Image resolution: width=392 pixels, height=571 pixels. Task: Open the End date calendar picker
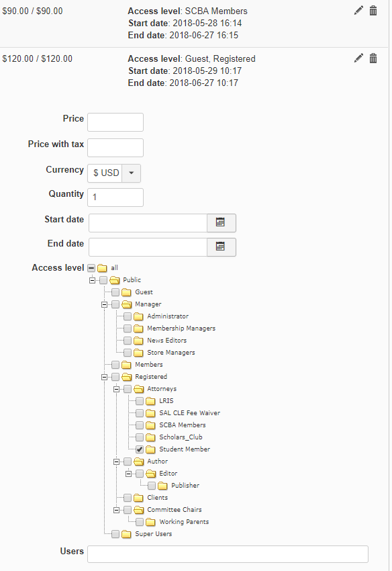221,247
